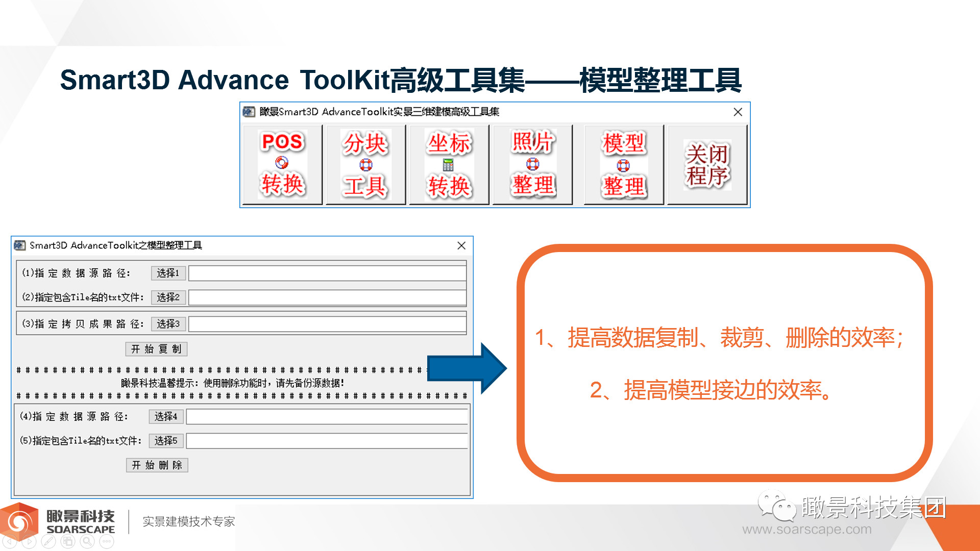Click 选择1 to browse data source
The image size is (980, 551).
pos(168,273)
